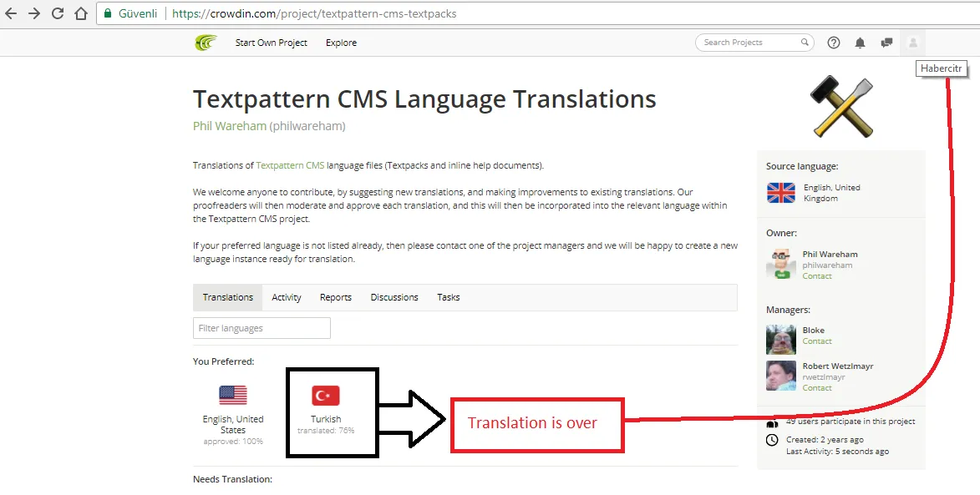980x495 pixels.
Task: Click the Habercitr username tooltip
Action: 942,68
